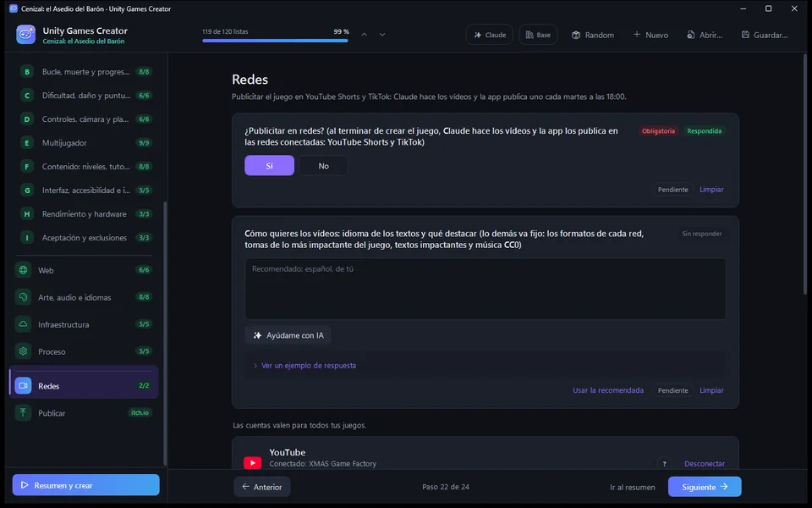Click the 119 de 120 listas progress bar

coord(275,41)
